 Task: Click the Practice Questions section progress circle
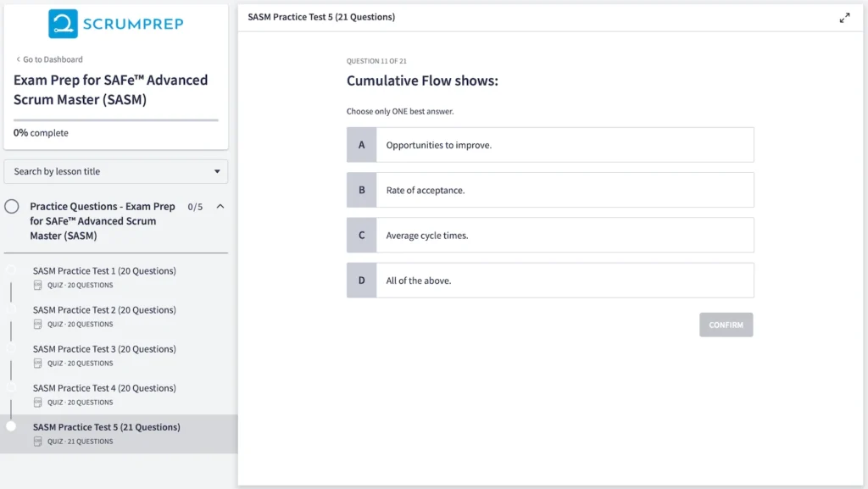(x=12, y=207)
